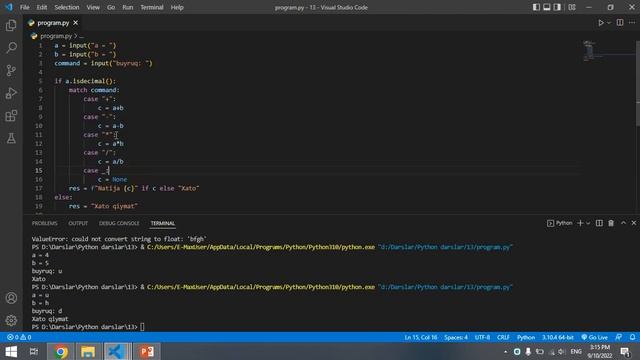
Task: Open the Selection menu
Action: (67, 7)
